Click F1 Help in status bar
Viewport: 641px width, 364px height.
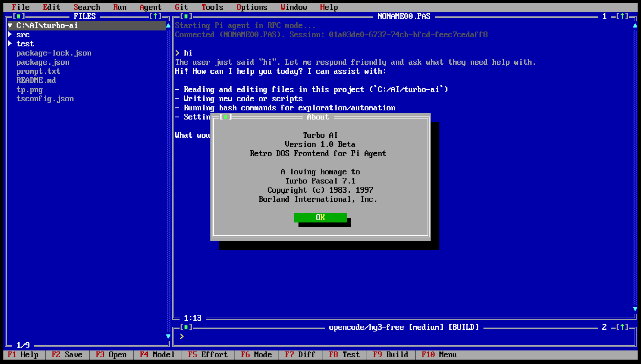point(23,355)
